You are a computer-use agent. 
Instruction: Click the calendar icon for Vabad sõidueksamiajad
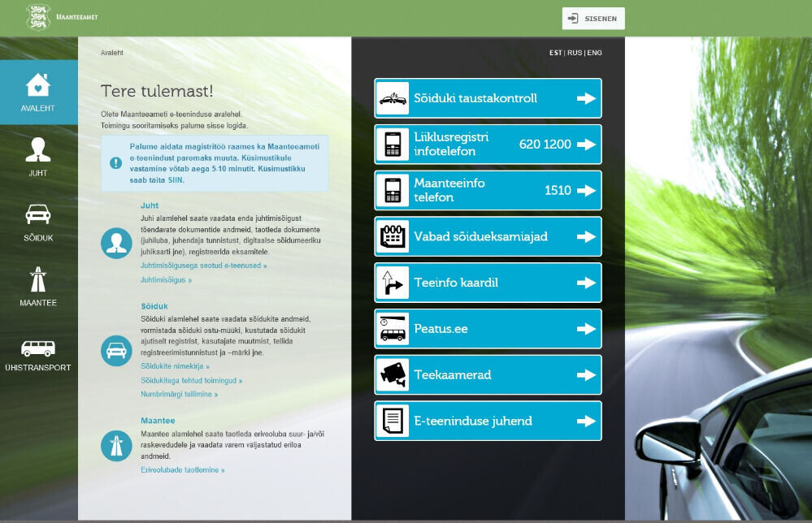coord(393,236)
